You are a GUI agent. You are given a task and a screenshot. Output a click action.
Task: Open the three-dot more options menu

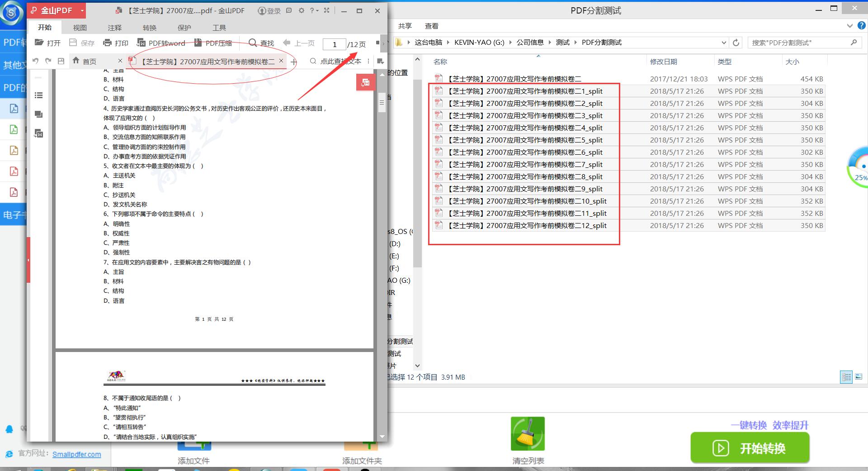click(368, 61)
